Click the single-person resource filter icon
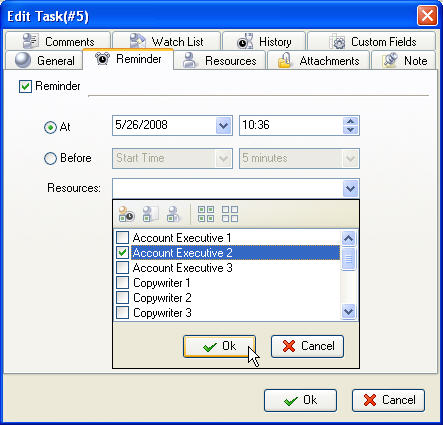Viewport: 443px width, 425px height. point(173,214)
